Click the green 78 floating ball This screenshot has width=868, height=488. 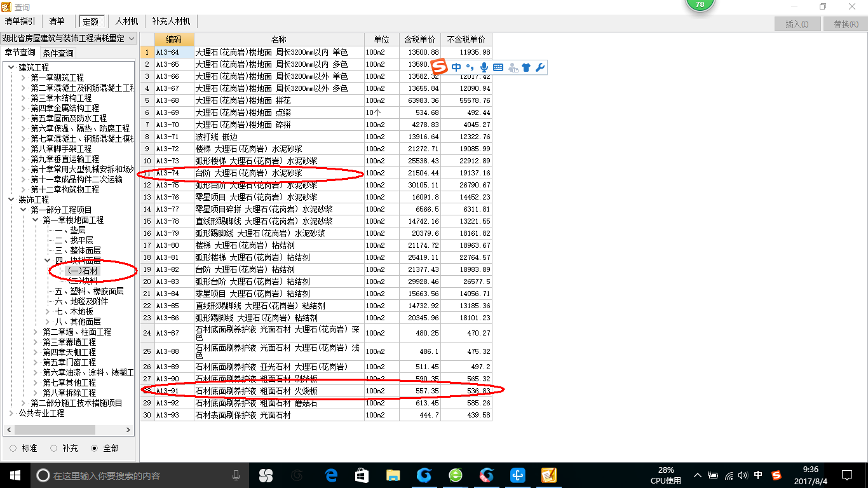[700, 4]
